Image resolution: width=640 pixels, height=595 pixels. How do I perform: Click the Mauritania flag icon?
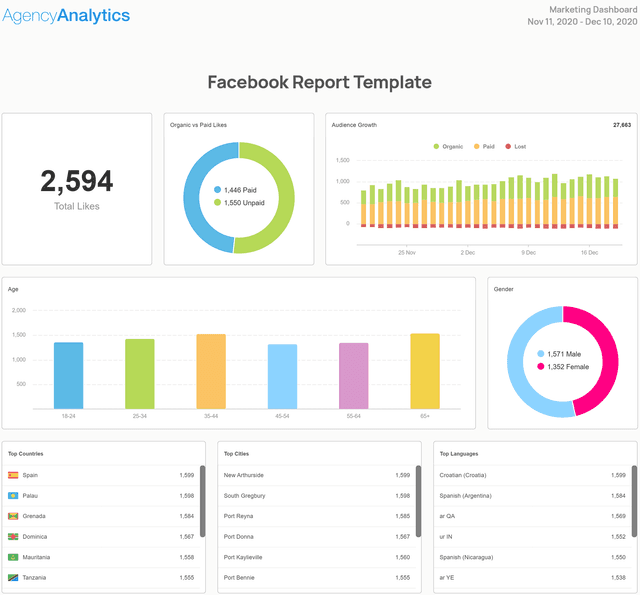tap(13, 557)
